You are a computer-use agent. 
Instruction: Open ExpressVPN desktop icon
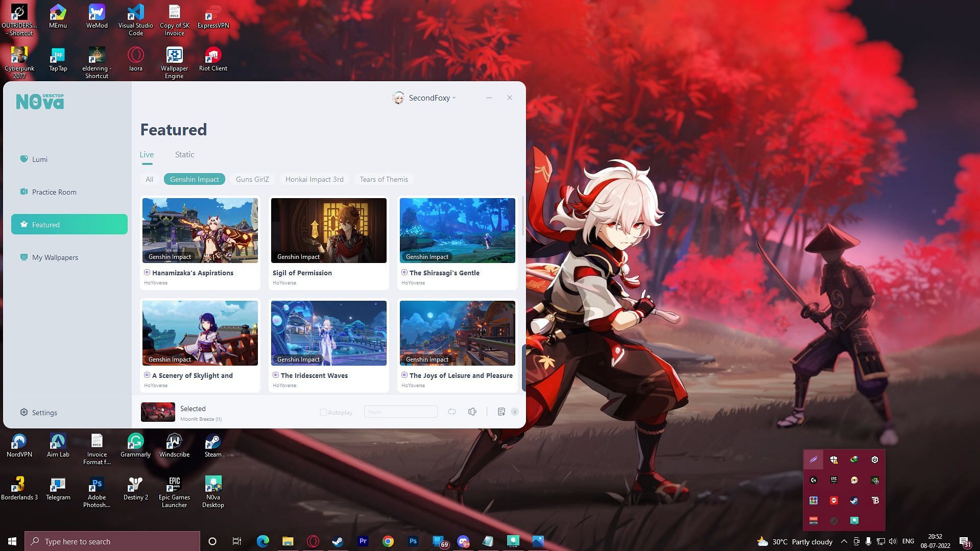point(213,17)
